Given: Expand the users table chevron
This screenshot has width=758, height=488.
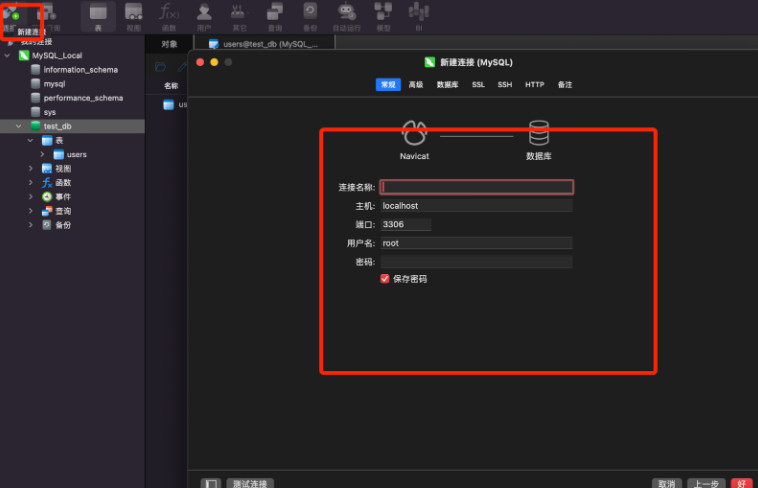Looking at the screenshot, I should [x=43, y=154].
